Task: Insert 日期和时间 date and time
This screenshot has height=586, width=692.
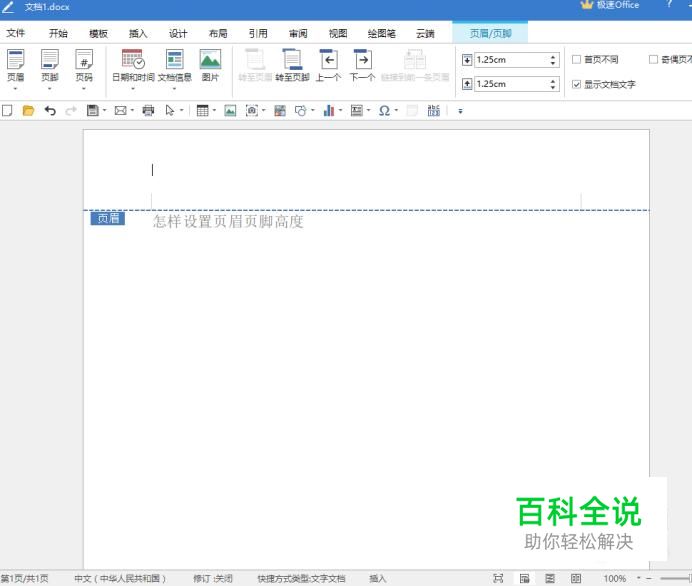Action: [x=133, y=65]
